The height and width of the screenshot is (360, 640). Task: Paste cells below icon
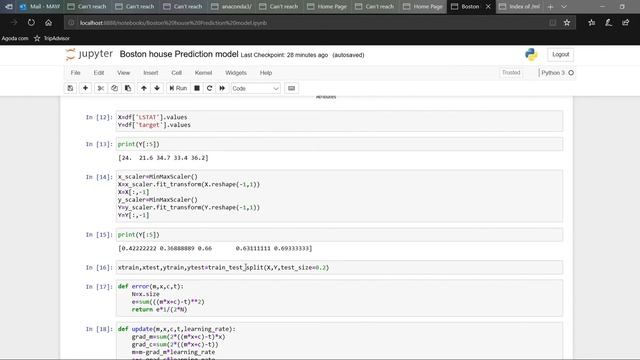coord(128,88)
